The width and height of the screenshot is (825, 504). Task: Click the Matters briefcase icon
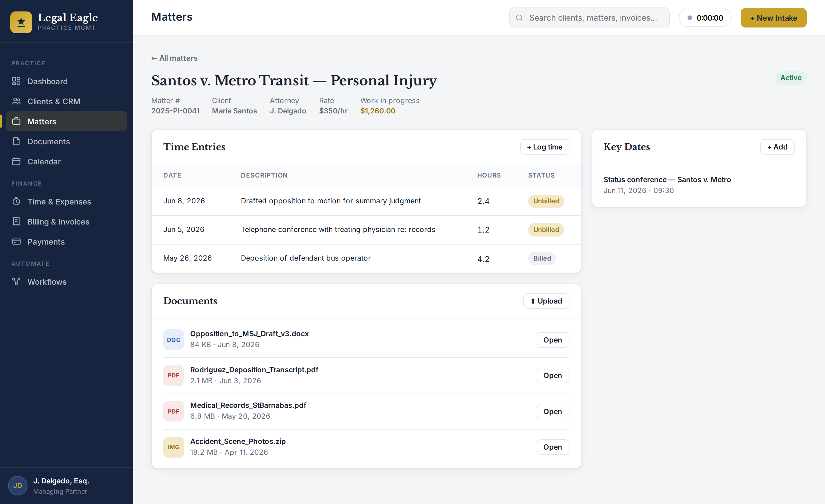coord(16,121)
